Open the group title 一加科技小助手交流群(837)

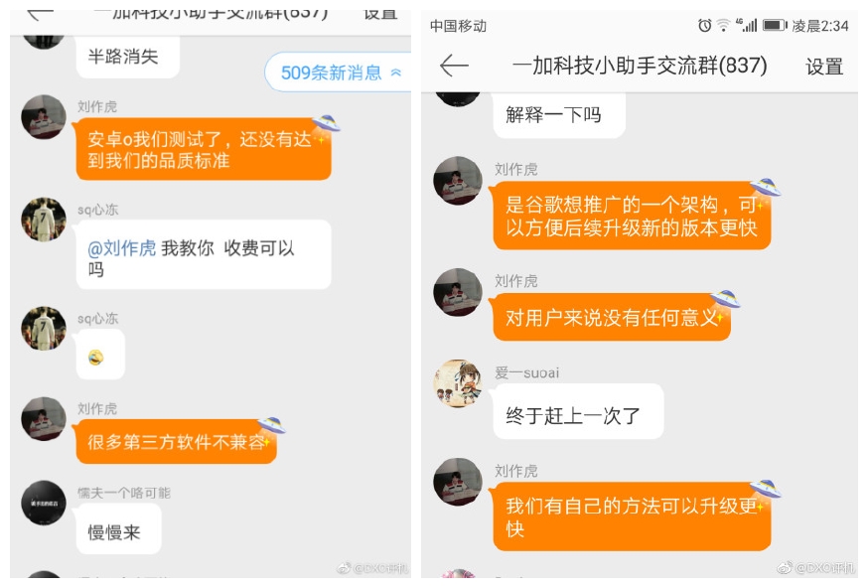coord(640,66)
